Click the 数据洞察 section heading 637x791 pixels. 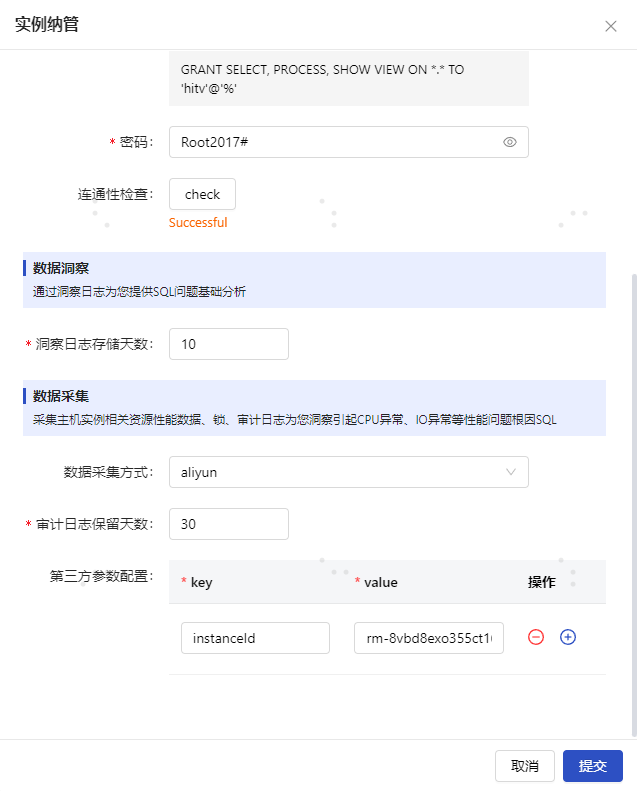tap(61, 268)
